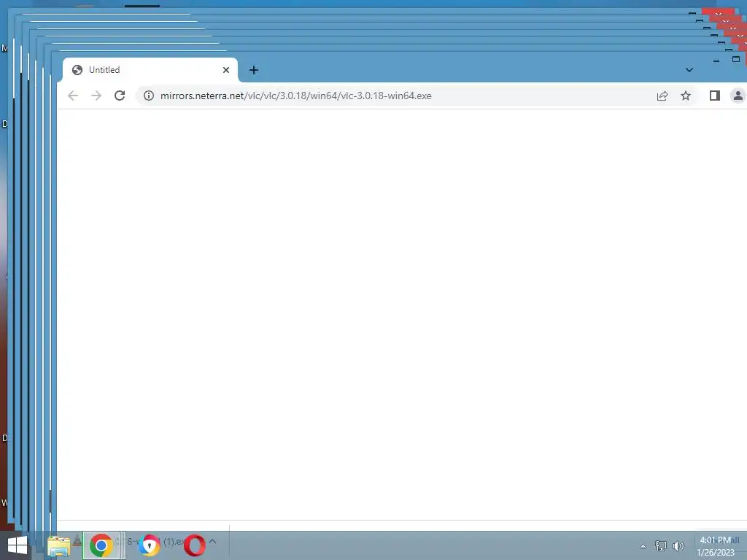Screen dimensions: 747x560
Task: Open the network status tray icon
Action: click(x=661, y=546)
